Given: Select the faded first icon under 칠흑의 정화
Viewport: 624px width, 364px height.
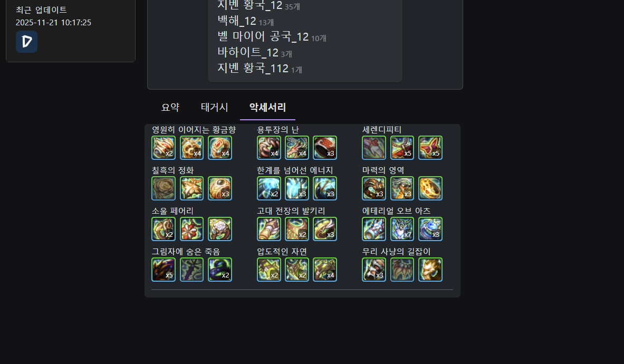Looking at the screenshot, I should tap(164, 188).
